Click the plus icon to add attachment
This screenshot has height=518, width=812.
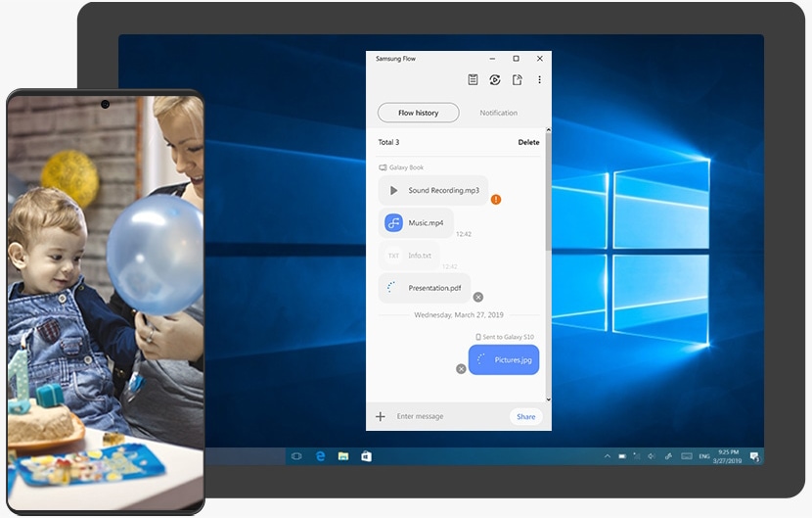pyautogui.click(x=381, y=417)
